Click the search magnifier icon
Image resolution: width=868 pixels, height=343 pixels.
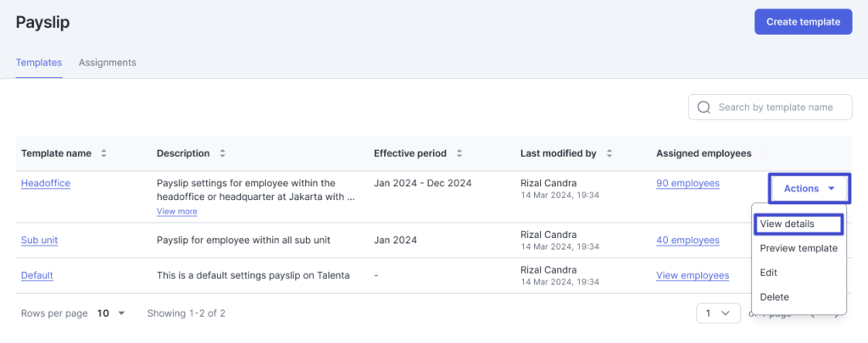tap(704, 108)
